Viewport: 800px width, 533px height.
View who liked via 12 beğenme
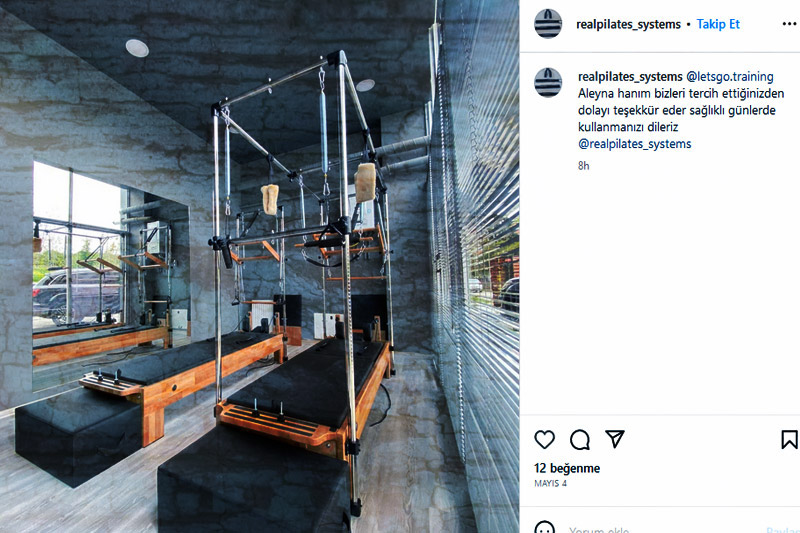coord(567,468)
